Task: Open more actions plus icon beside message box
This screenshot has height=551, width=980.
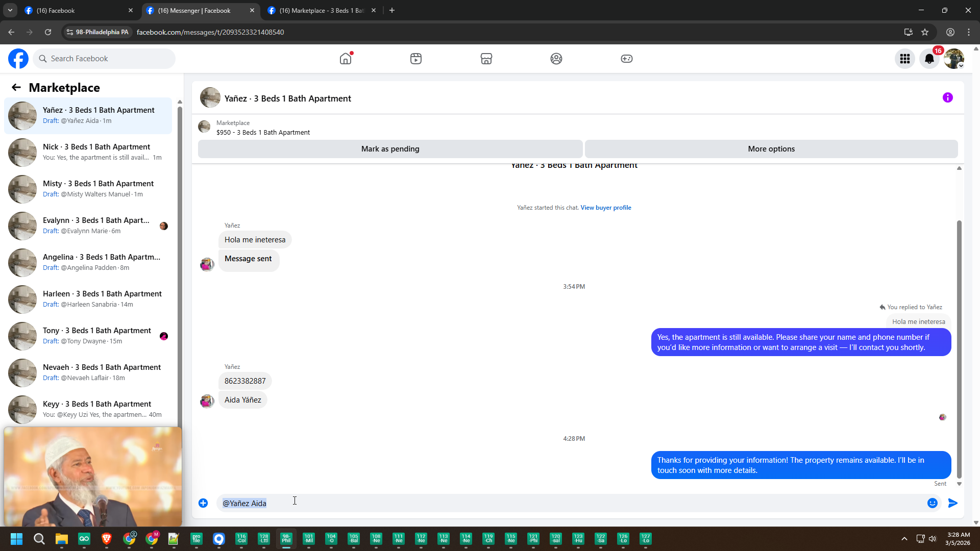Action: [x=203, y=503]
